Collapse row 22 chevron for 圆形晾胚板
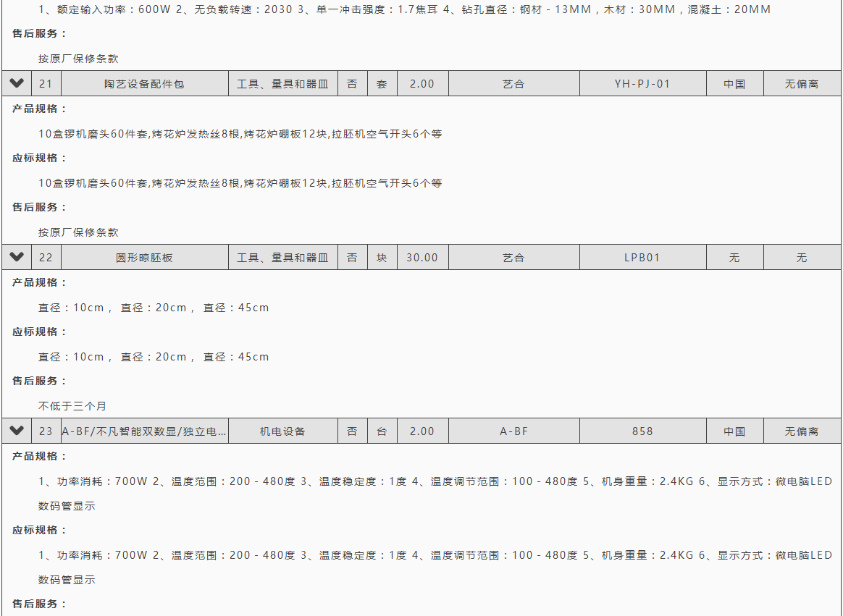Screen dimensions: 843x616 tap(17, 257)
